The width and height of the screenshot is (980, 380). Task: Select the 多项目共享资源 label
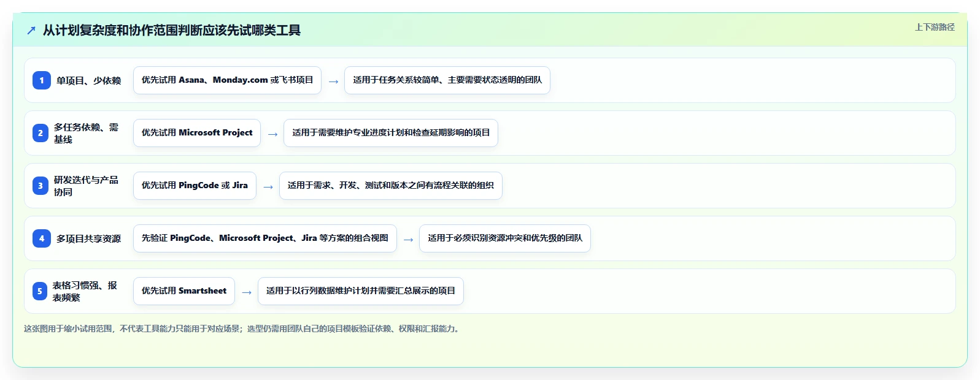(88, 238)
